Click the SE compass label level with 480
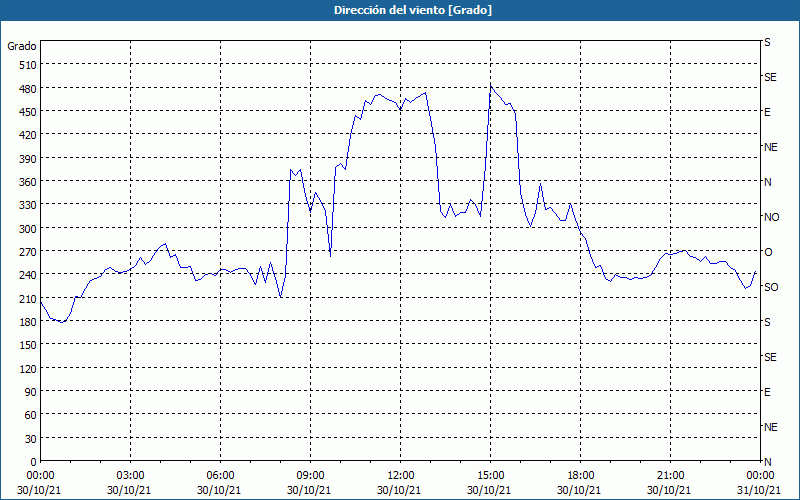 click(770, 77)
